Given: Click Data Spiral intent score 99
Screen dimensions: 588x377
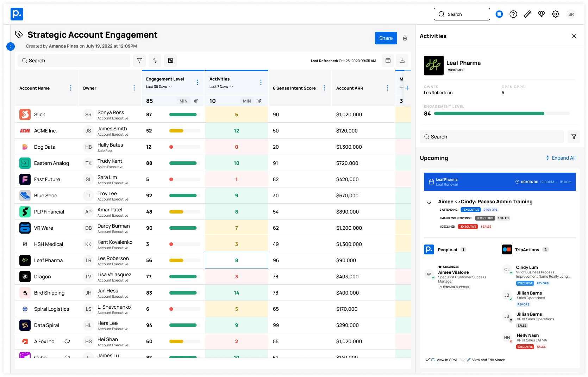Looking at the screenshot, I should pyautogui.click(x=276, y=325).
